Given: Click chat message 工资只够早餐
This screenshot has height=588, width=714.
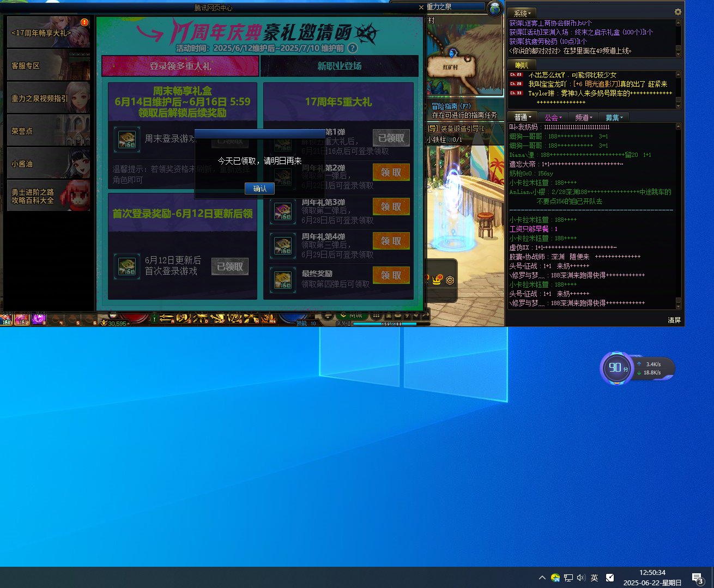Looking at the screenshot, I should pyautogui.click(x=534, y=229).
